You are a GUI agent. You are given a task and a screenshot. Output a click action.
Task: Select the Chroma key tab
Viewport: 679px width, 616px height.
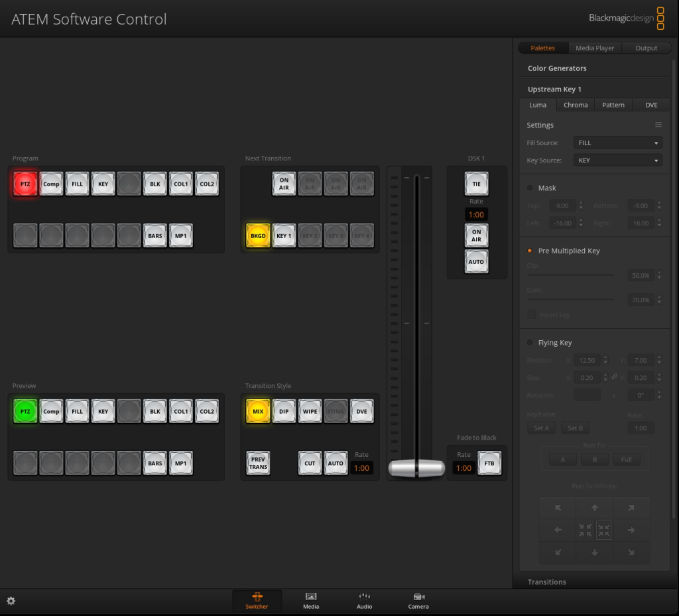(x=576, y=105)
